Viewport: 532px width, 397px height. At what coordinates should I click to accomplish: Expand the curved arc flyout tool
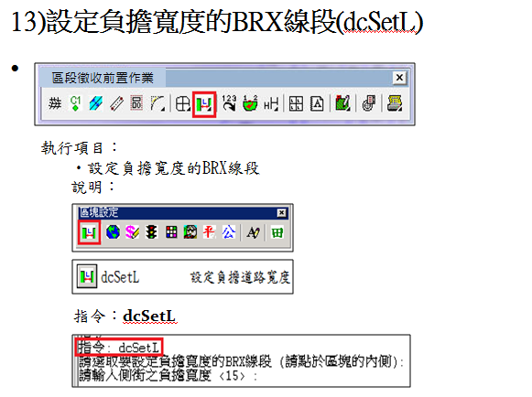(x=157, y=103)
